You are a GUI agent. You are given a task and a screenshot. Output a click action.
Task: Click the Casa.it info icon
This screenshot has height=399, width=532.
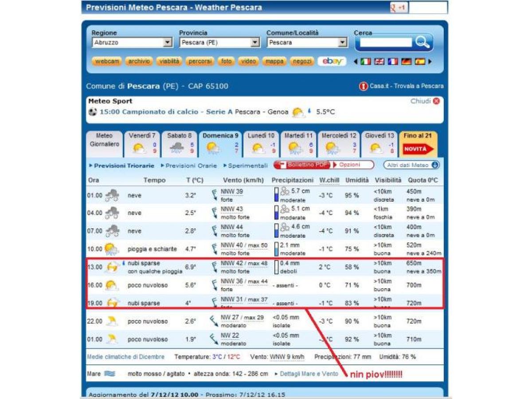(363, 86)
